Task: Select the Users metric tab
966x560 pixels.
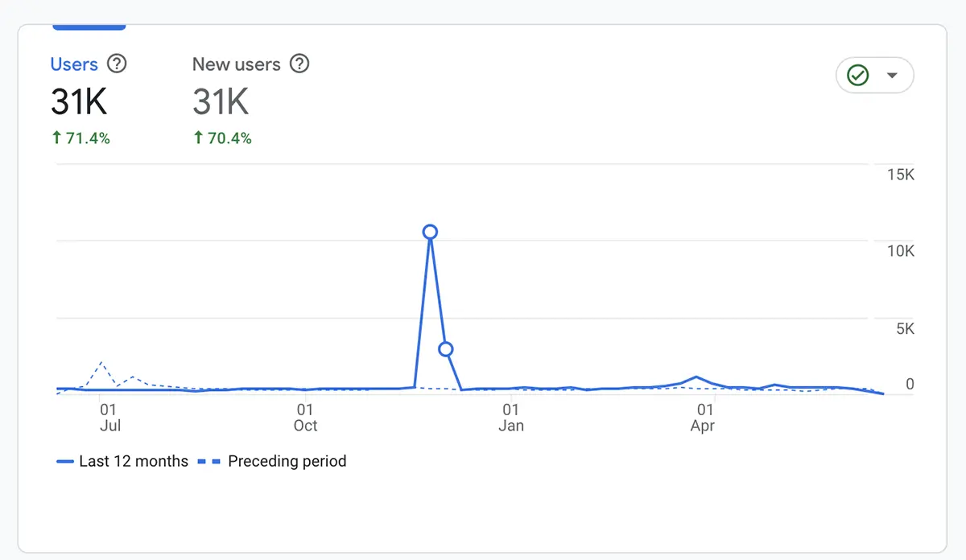Action: pos(73,64)
